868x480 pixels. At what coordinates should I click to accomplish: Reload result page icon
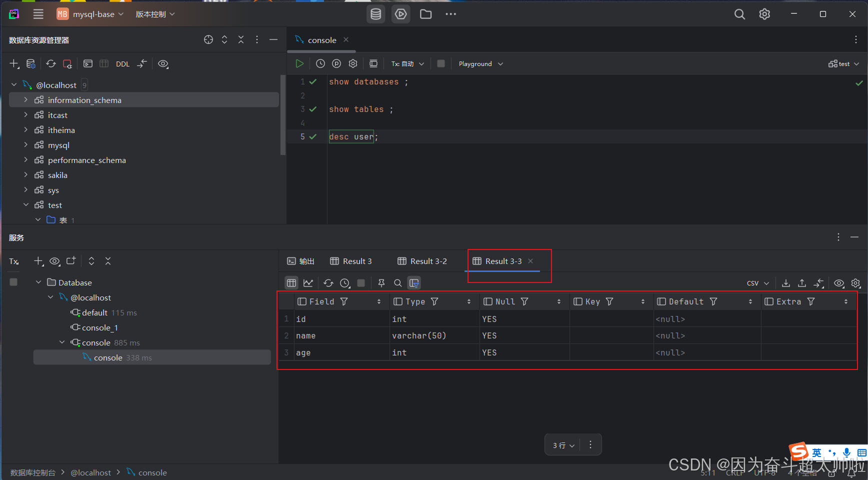pyautogui.click(x=328, y=283)
